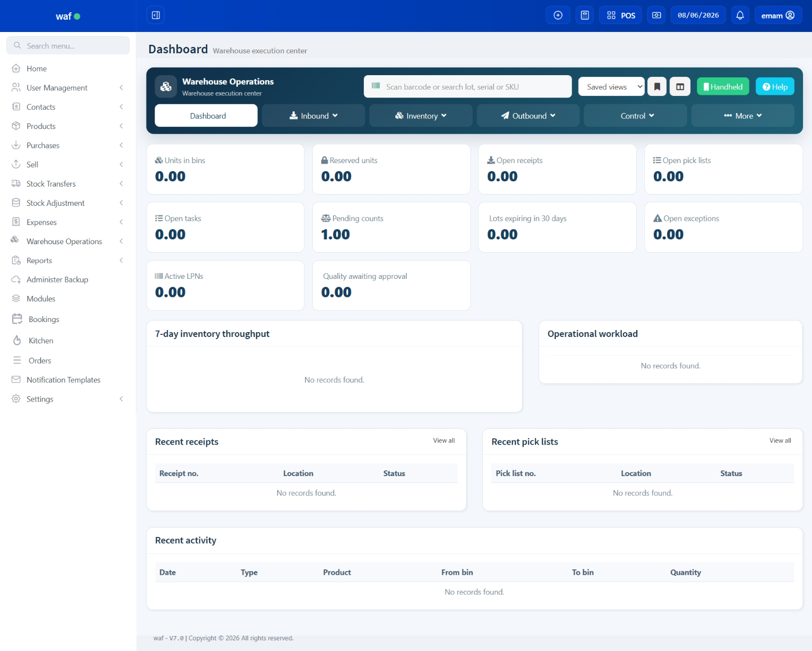Viewport: 812px width, 651px height.
Task: Expand the Inbound dropdown menu
Action: pyautogui.click(x=313, y=116)
